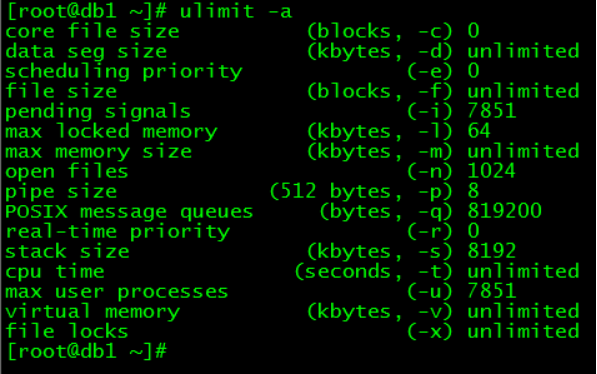Click the 'core file size' line label
This screenshot has width=597, height=374.
(92, 31)
